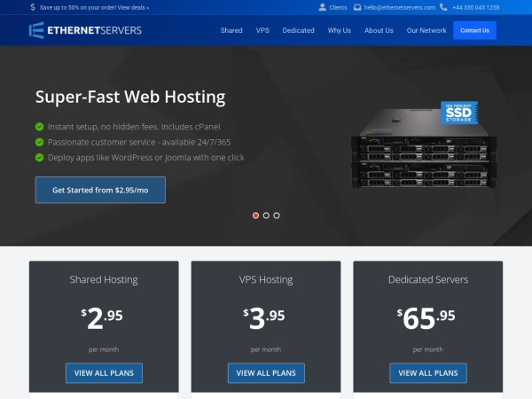Click Get Started from $2.95/mo button

100,190
